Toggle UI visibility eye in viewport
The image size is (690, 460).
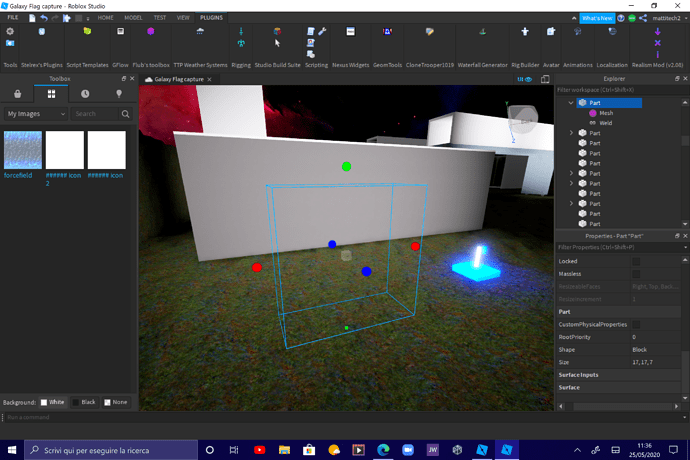(525, 79)
